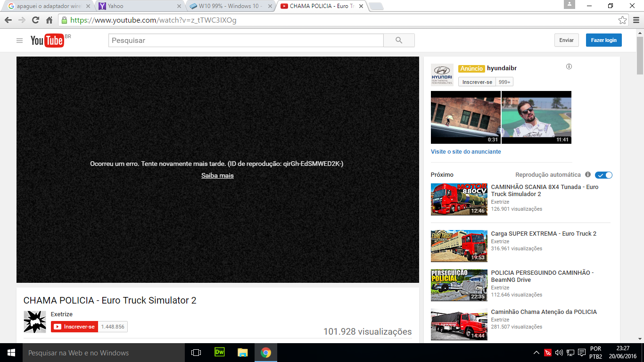This screenshot has height=362, width=644.
Task: Bookmark this page with the star
Action: (x=622, y=20)
